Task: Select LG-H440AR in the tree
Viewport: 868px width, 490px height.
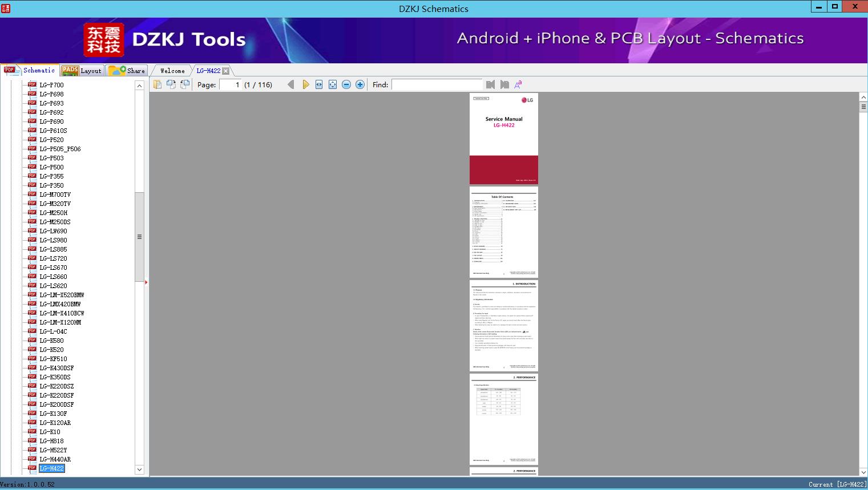Action: click(x=55, y=459)
